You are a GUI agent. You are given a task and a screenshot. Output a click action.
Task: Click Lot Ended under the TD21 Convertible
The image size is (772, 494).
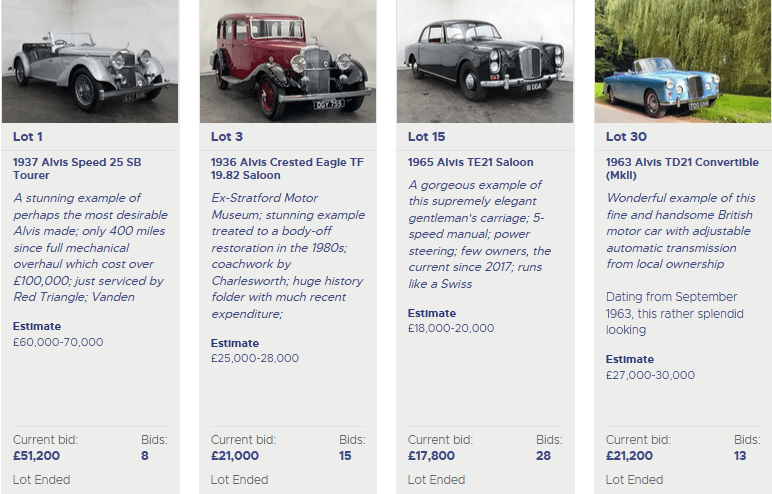pyautogui.click(x=634, y=480)
